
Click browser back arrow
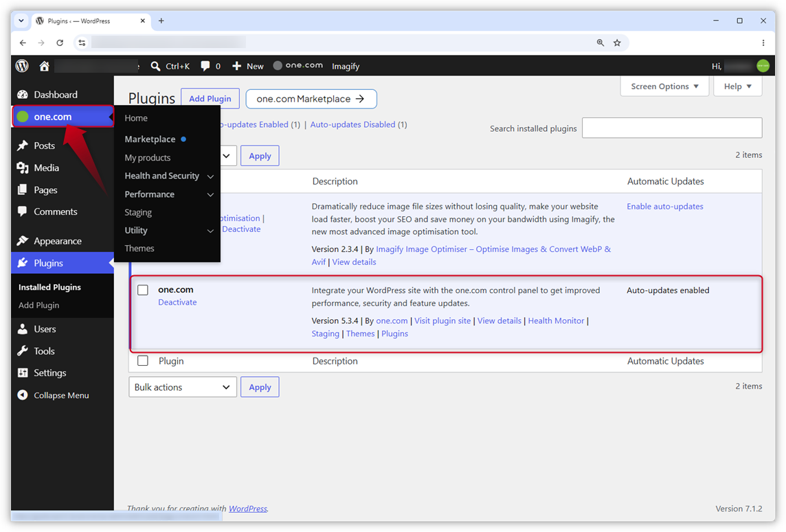(x=23, y=43)
